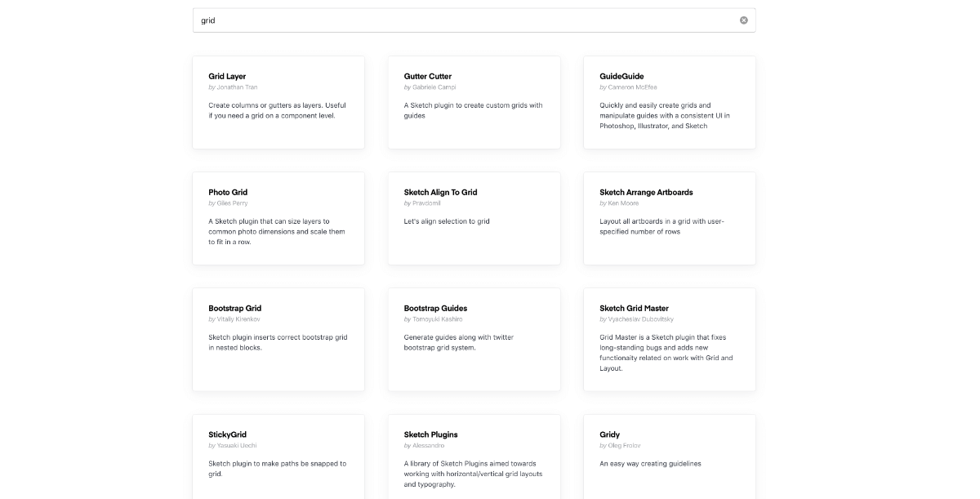Clear the search field using the X icon
Screen dimensions: 980x499
[x=744, y=20]
